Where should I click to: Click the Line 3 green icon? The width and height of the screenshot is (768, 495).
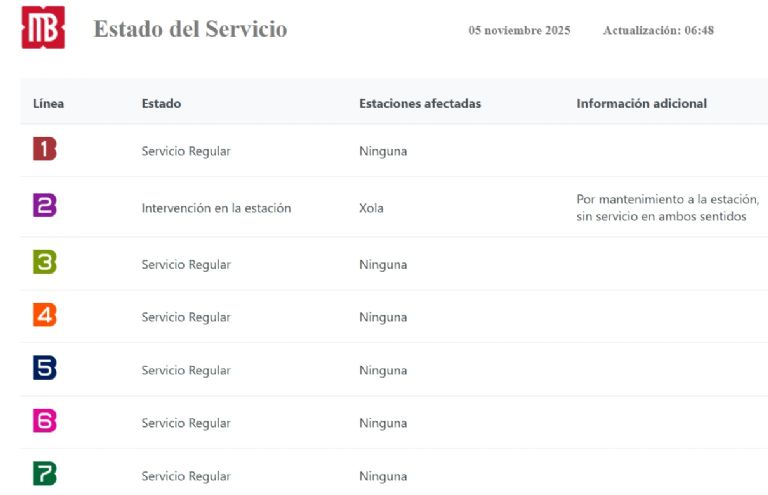coord(44,263)
